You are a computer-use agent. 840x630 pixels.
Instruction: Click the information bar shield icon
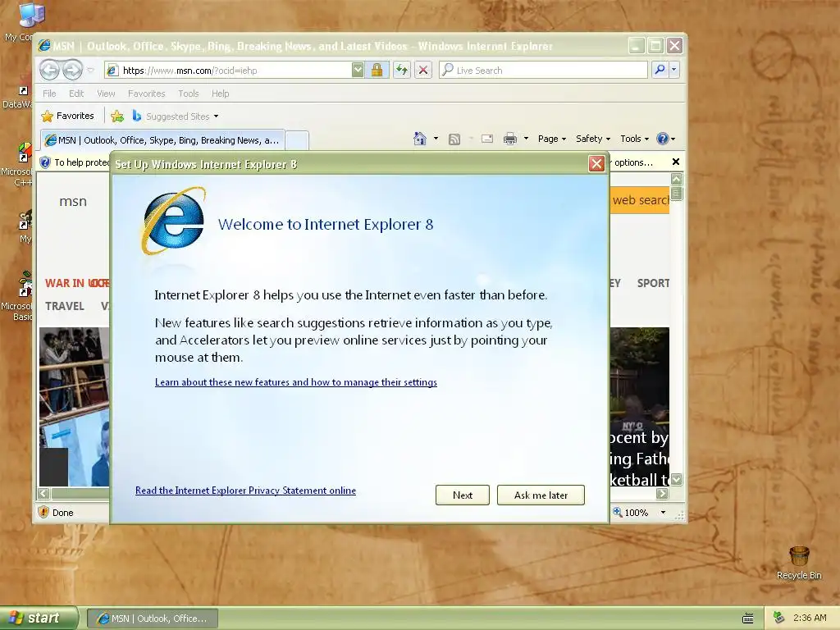[x=46, y=162]
